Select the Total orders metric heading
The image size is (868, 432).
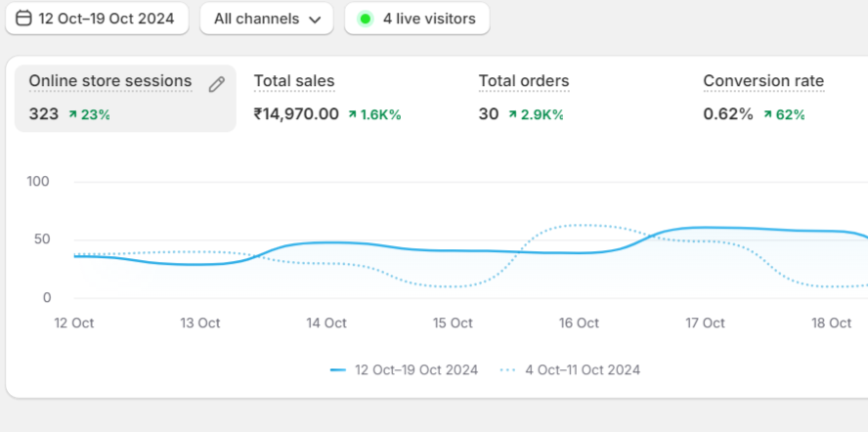524,81
